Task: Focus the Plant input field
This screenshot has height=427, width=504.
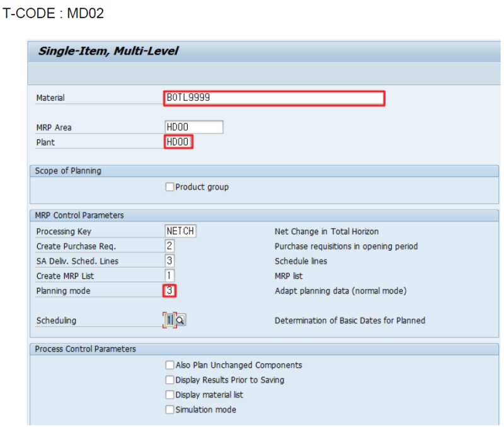Action: point(178,142)
